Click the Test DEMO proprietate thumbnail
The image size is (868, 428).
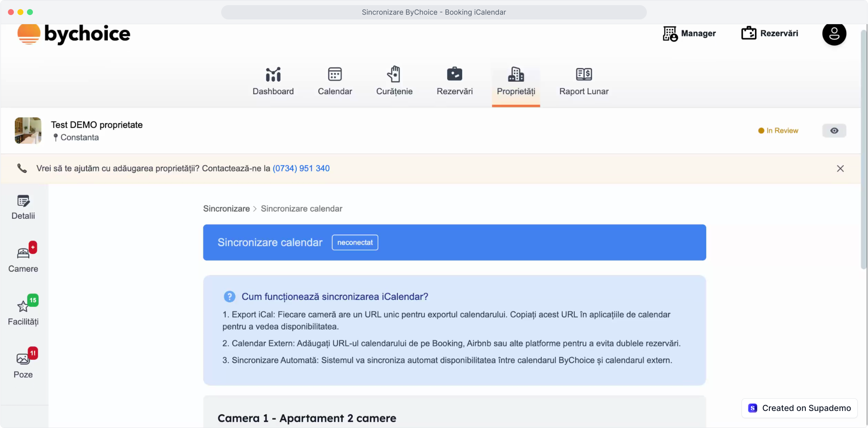click(x=28, y=130)
